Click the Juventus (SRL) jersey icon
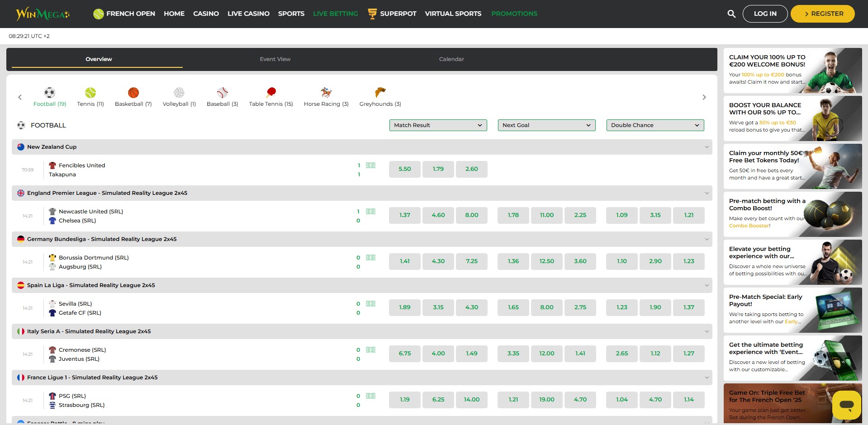The height and width of the screenshot is (425, 868). tap(52, 359)
